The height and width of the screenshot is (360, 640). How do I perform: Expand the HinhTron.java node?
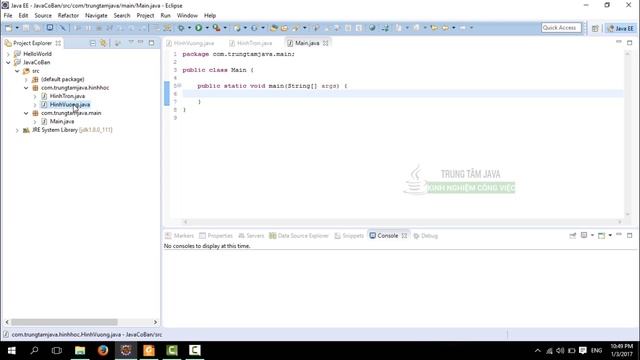[35, 96]
